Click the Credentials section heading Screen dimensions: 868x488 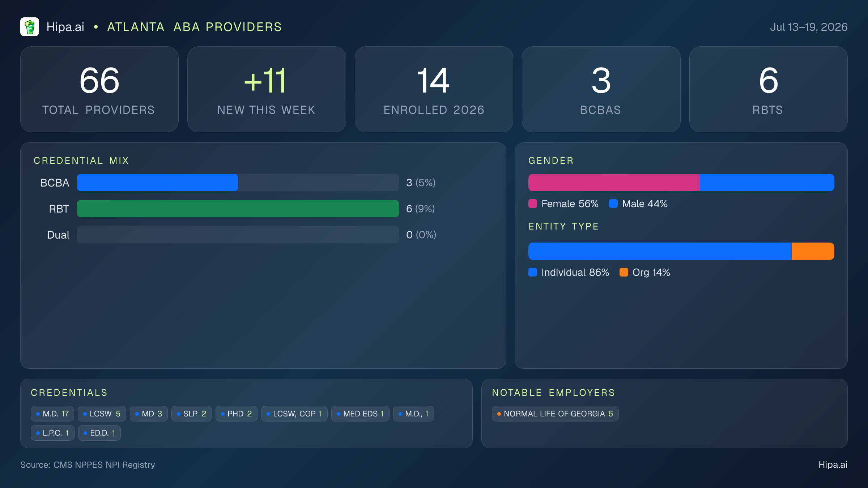(69, 393)
